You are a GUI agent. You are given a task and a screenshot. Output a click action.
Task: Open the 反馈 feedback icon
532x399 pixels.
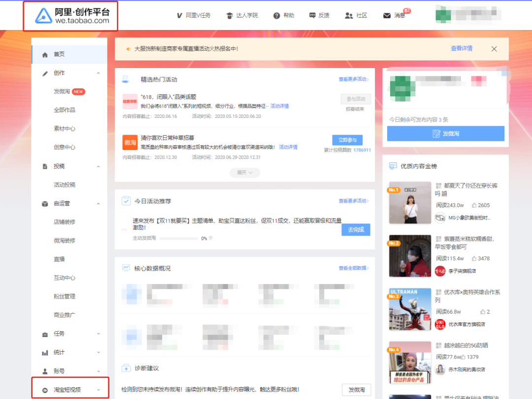[319, 15]
